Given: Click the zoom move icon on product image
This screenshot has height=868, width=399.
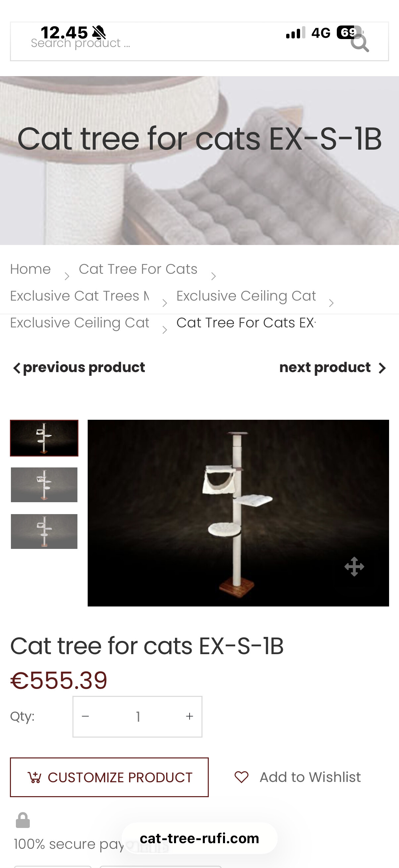Looking at the screenshot, I should (354, 566).
